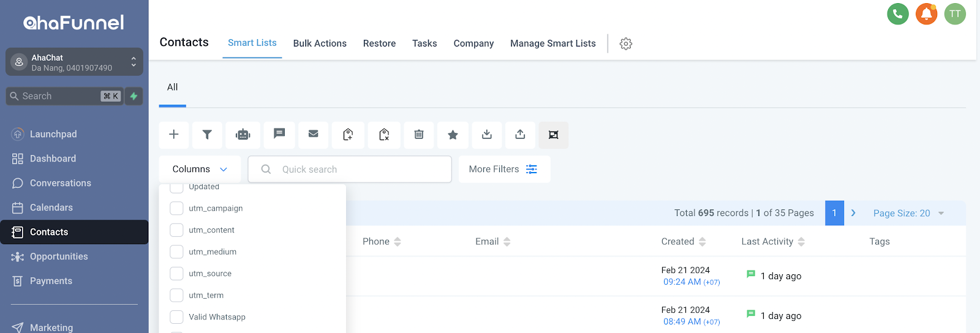Open the AhaChat account switcher
This screenshot has width=980, height=333.
74,62
